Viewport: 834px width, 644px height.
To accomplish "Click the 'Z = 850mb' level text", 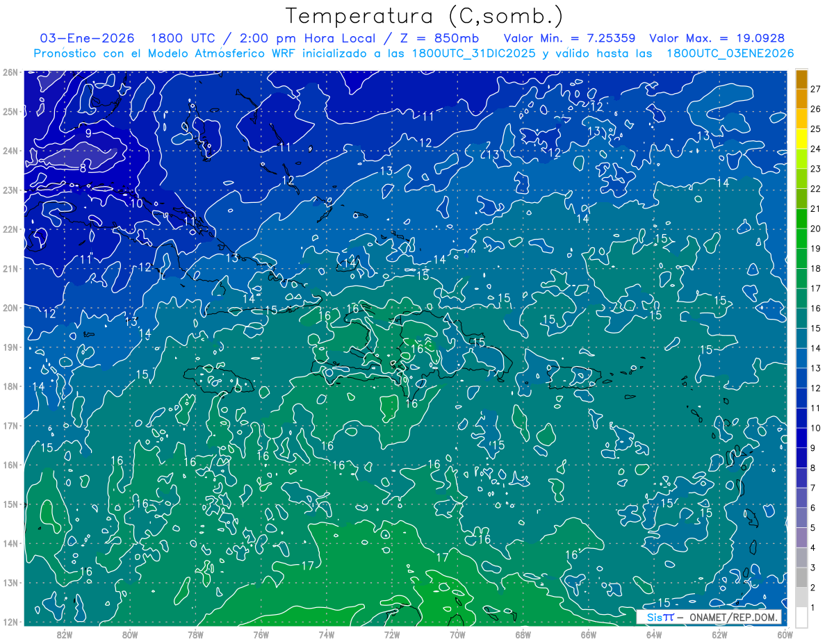I will 438,38.
